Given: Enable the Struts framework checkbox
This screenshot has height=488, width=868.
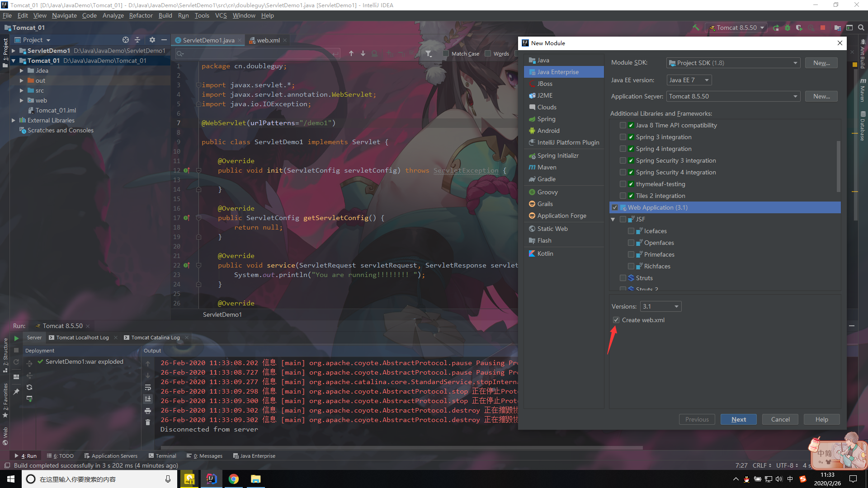Looking at the screenshot, I should 623,278.
